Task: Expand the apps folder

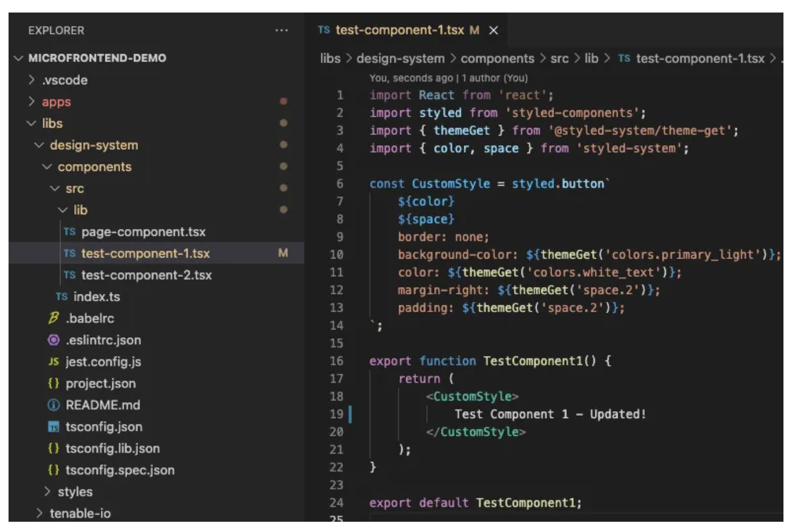Action: coord(32,101)
